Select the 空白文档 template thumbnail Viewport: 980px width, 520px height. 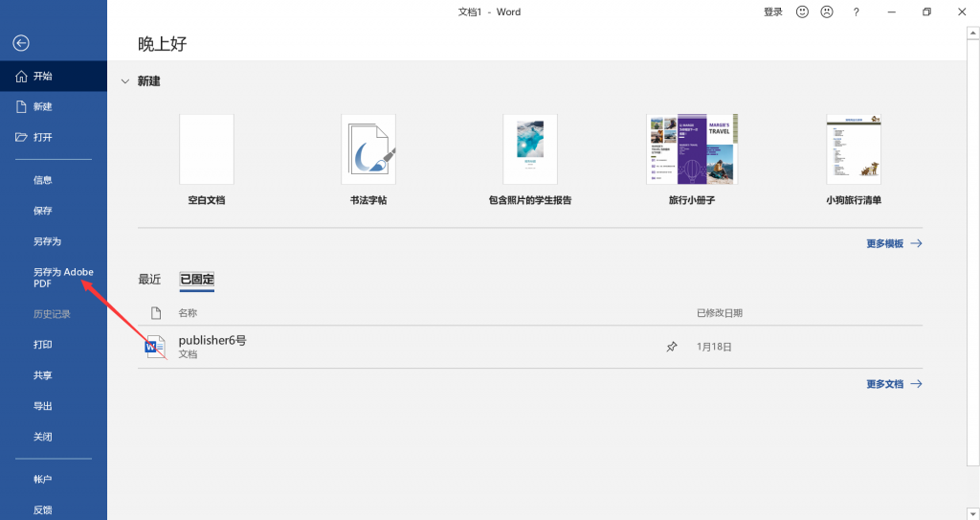207,149
